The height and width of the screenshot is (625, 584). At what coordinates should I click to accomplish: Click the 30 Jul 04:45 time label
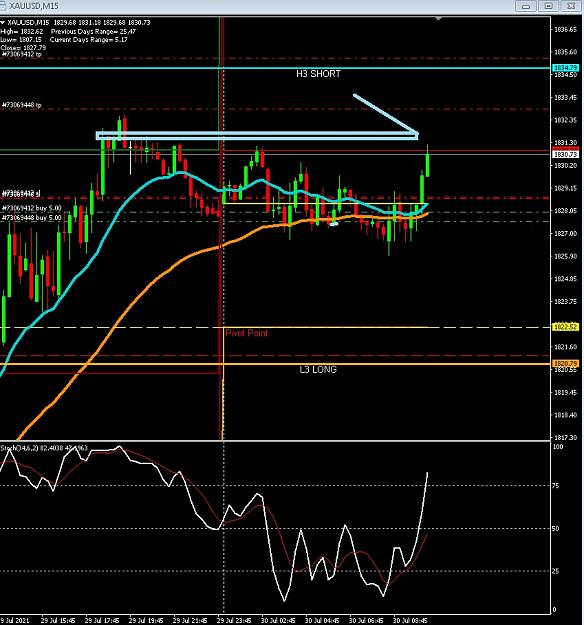322,621
